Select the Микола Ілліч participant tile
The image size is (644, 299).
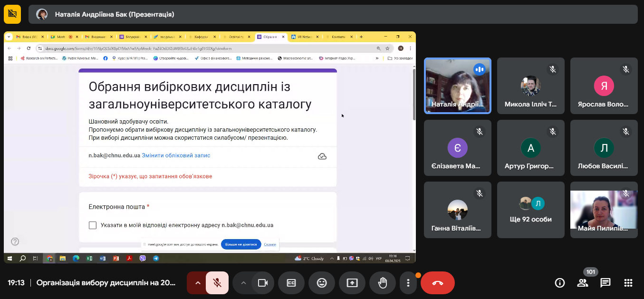coord(531,86)
